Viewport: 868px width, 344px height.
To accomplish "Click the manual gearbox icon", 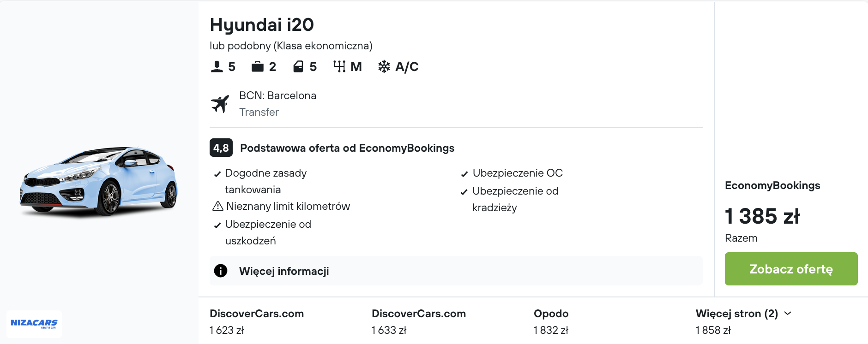I will pos(339,67).
